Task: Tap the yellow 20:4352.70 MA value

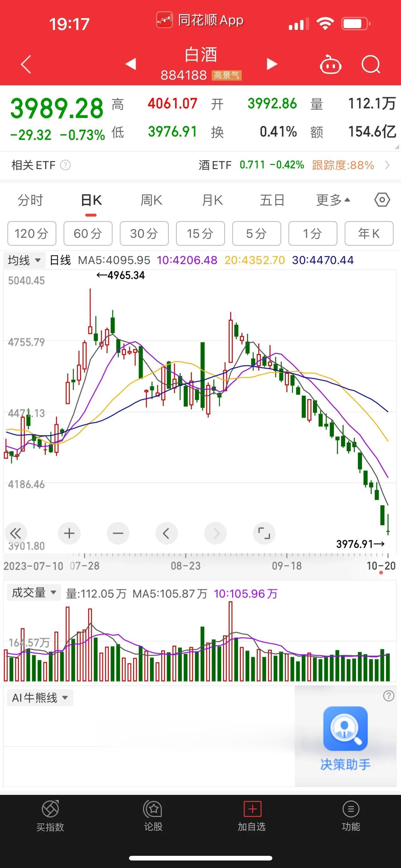Action: (x=254, y=260)
